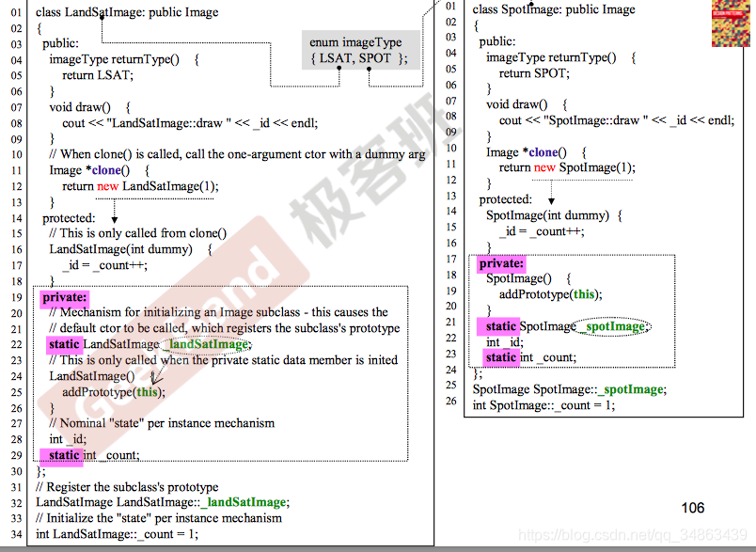
Task: Click 'int SpotImage::_count = 1;' line
Action: (x=543, y=405)
